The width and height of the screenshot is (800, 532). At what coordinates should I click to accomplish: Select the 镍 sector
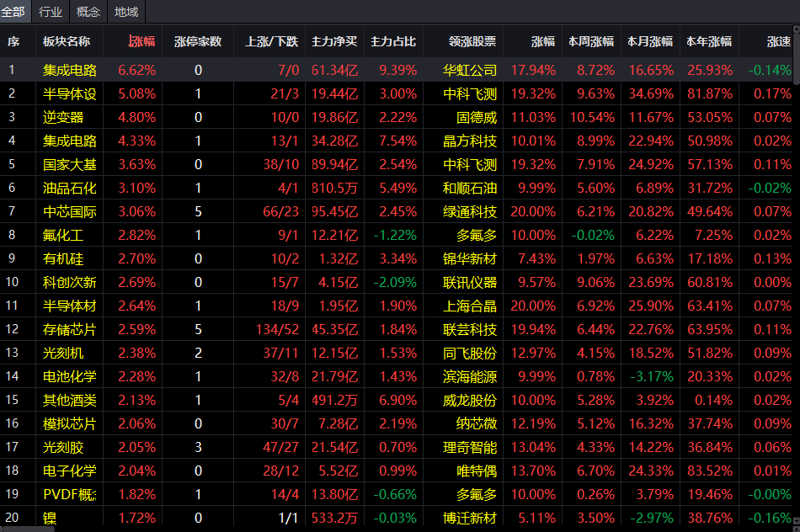tap(50, 518)
